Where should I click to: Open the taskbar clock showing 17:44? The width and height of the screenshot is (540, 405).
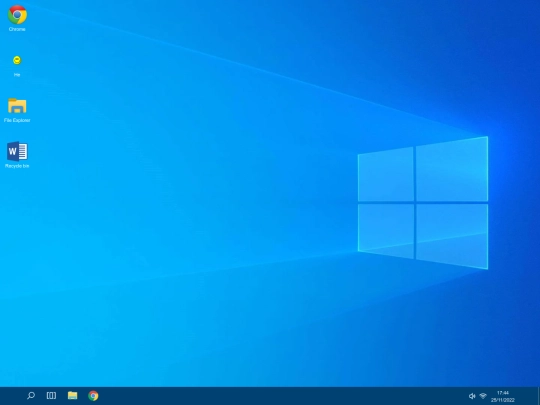tap(503, 396)
